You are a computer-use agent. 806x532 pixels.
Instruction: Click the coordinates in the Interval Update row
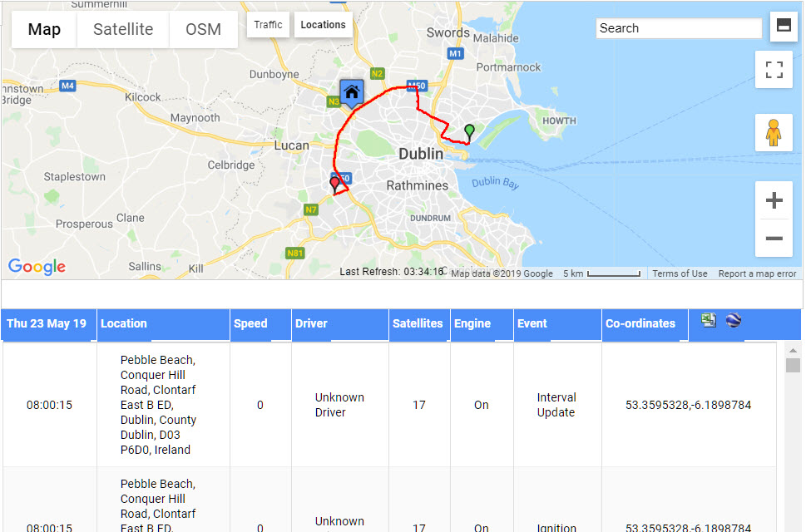pos(688,405)
